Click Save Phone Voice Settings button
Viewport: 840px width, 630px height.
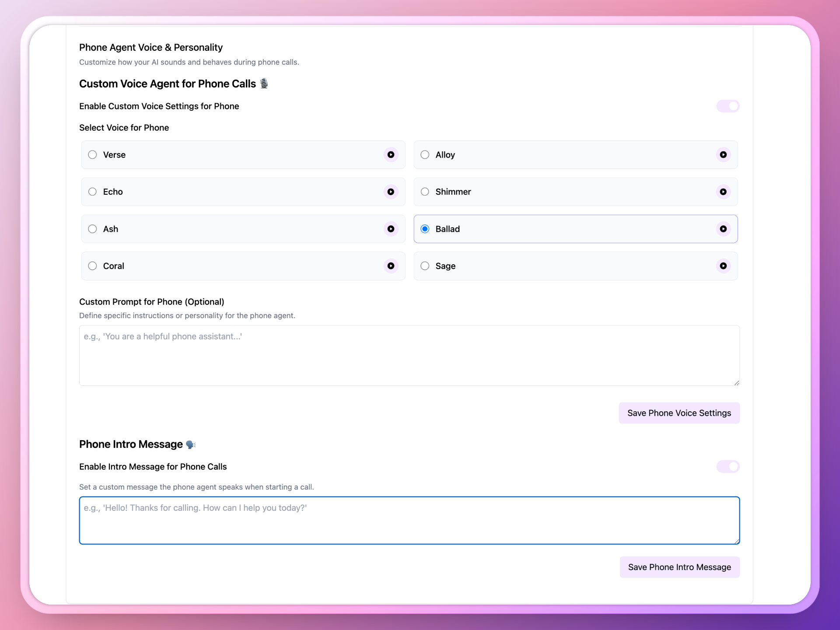click(x=679, y=413)
